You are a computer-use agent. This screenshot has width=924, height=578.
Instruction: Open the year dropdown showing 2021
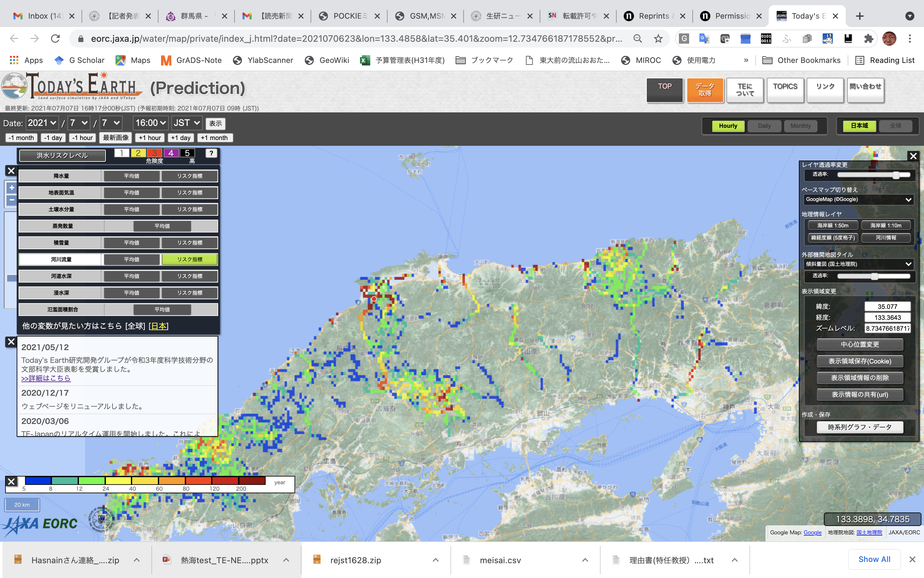point(42,123)
